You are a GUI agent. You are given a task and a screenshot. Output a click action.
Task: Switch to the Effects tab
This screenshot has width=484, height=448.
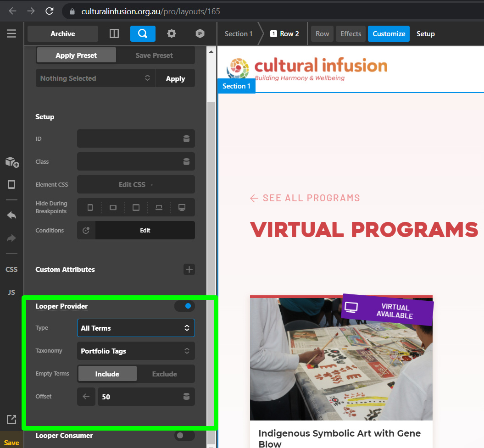[350, 33]
